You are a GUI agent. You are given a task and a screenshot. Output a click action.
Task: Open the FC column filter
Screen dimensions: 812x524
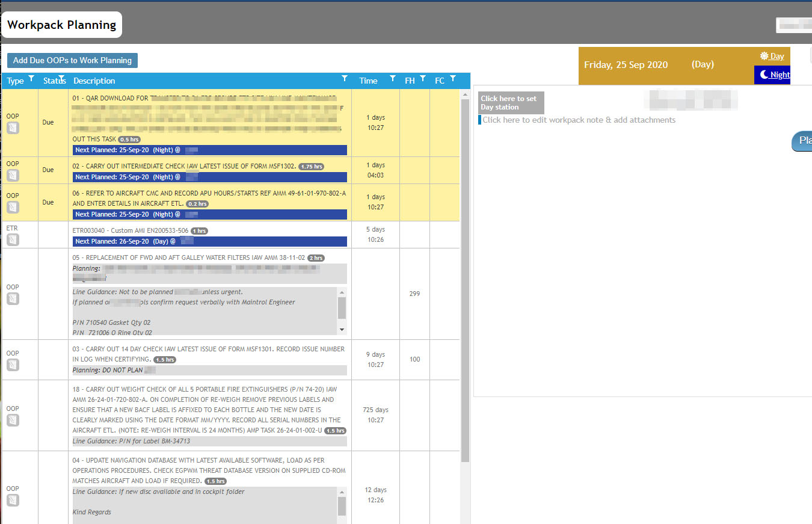click(x=453, y=79)
